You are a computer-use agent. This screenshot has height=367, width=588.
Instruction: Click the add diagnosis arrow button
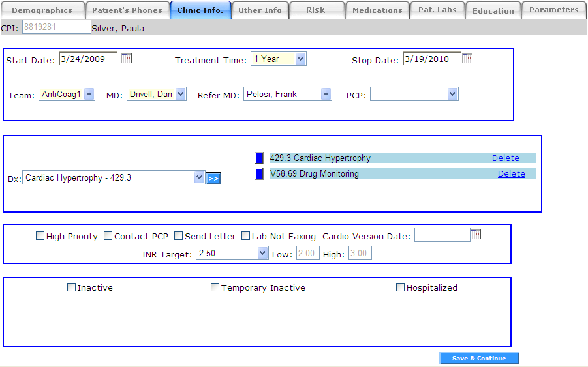[213, 178]
